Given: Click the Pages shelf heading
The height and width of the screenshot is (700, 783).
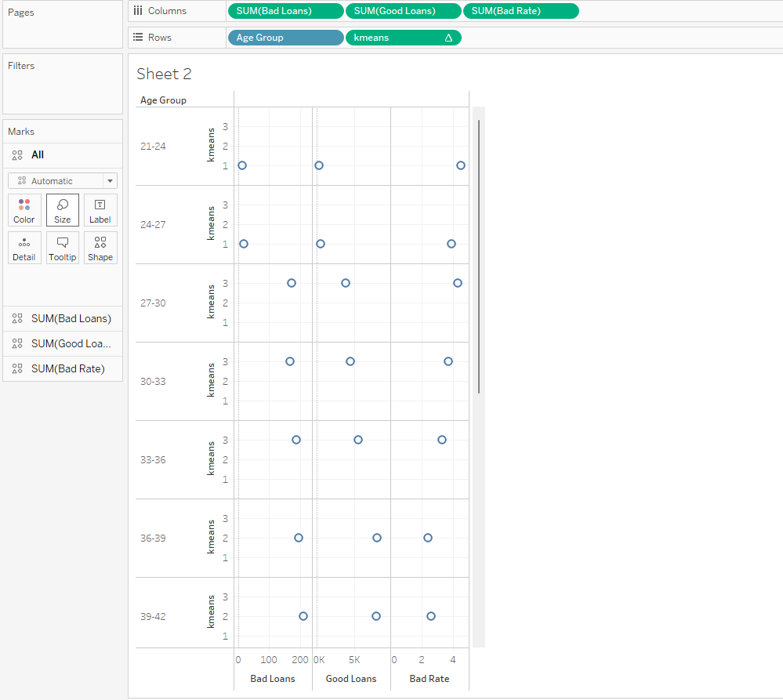Looking at the screenshot, I should 21,13.
